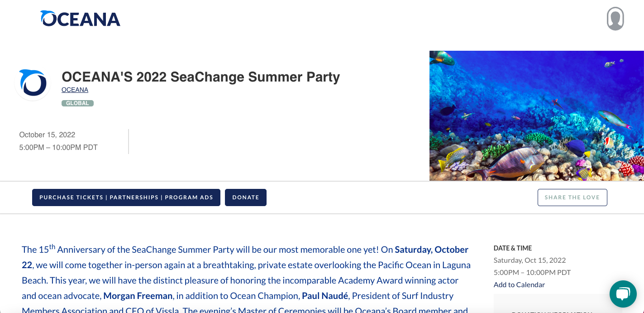This screenshot has width=644, height=313.
Task: Click the SHARE THE LOVE button
Action: tap(572, 197)
